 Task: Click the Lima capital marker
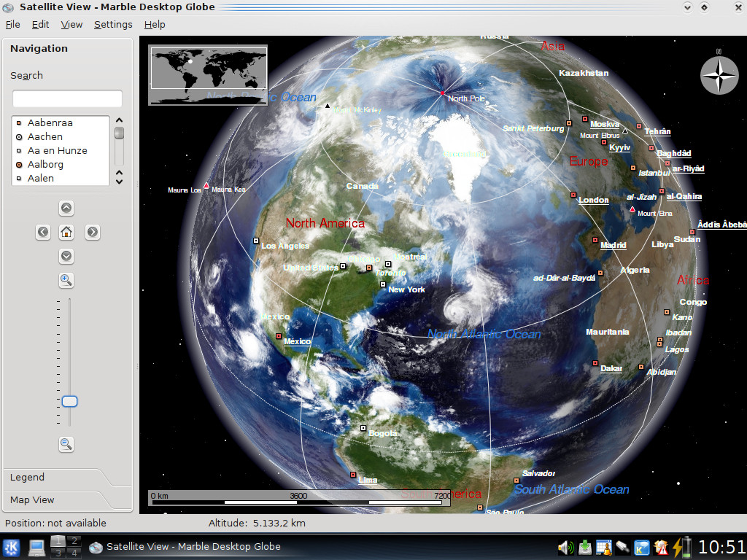pos(353,474)
